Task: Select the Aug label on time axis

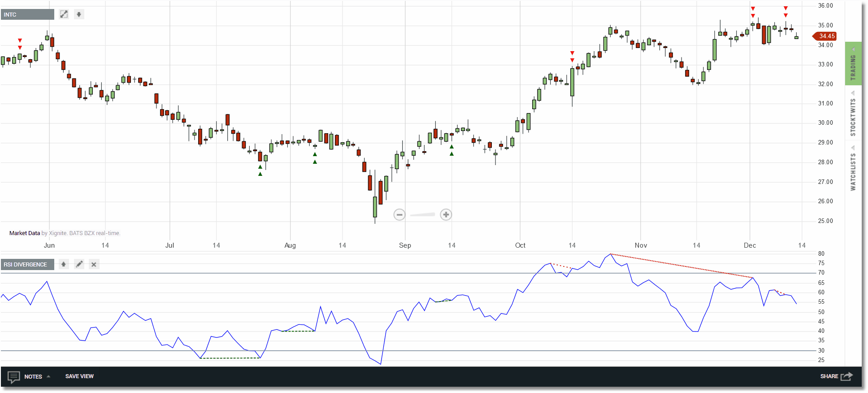Action: click(290, 245)
